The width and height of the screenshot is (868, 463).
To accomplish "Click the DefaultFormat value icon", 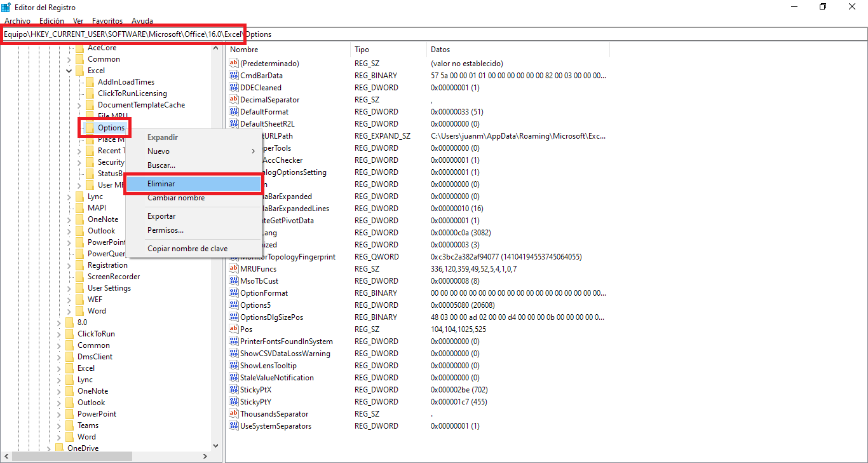I will click(x=233, y=112).
